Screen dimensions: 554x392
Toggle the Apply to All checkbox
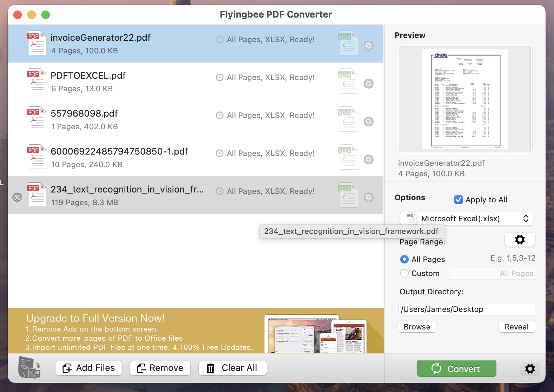tap(459, 200)
